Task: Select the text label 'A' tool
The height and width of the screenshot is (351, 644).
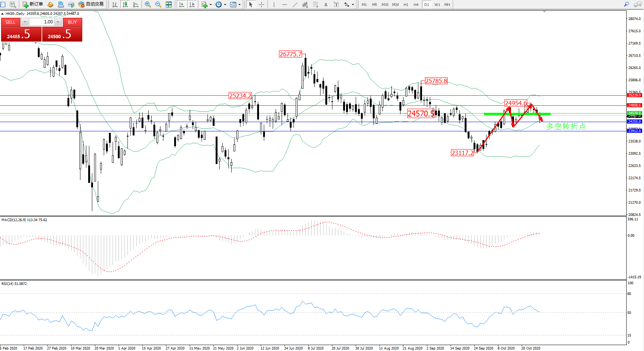Action: [326, 4]
